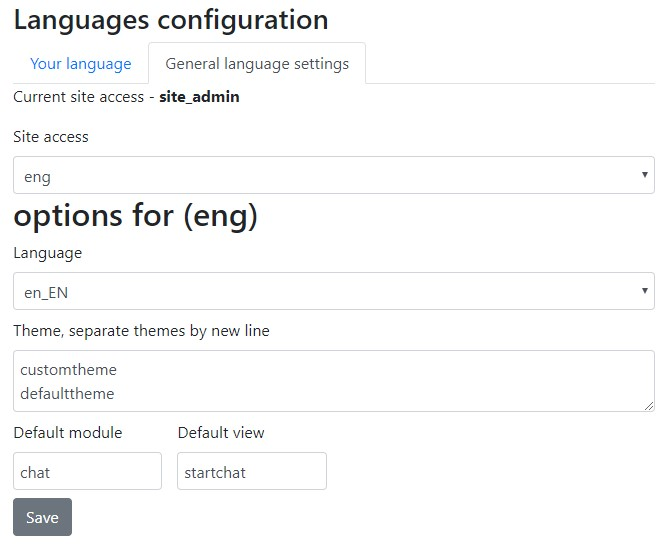Image resolution: width=662 pixels, height=549 pixels.
Task: Click the Languages configuration heading
Action: coord(171,20)
